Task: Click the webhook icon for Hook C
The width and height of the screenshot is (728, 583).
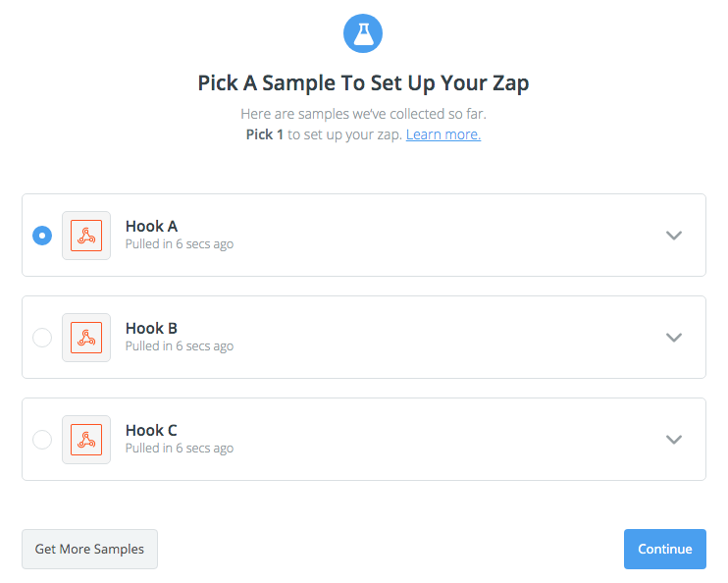Action: pos(86,440)
